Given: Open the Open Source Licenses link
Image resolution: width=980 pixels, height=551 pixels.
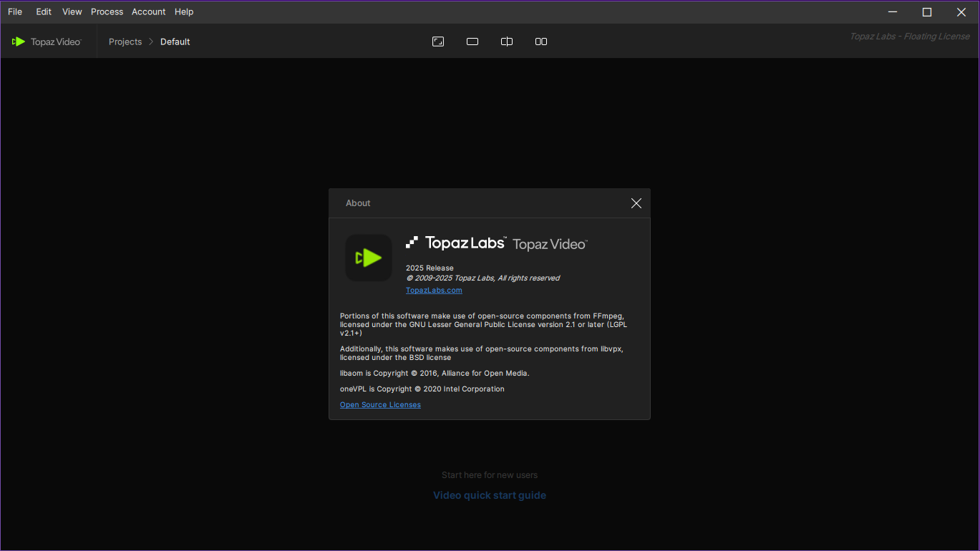Looking at the screenshot, I should click(x=380, y=405).
